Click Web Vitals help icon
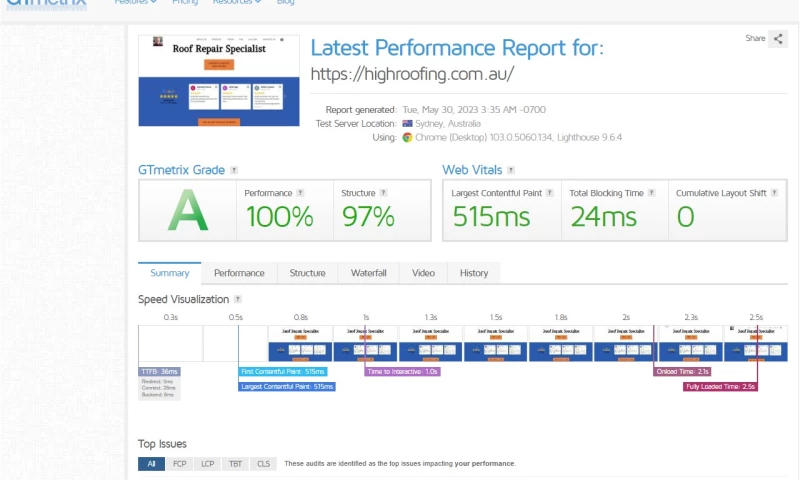The height and width of the screenshot is (480, 800). click(x=511, y=171)
